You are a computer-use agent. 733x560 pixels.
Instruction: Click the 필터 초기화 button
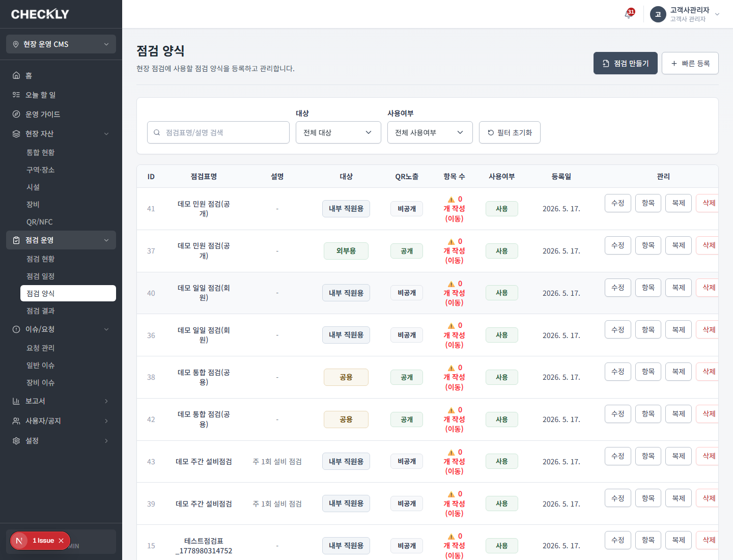click(x=510, y=132)
